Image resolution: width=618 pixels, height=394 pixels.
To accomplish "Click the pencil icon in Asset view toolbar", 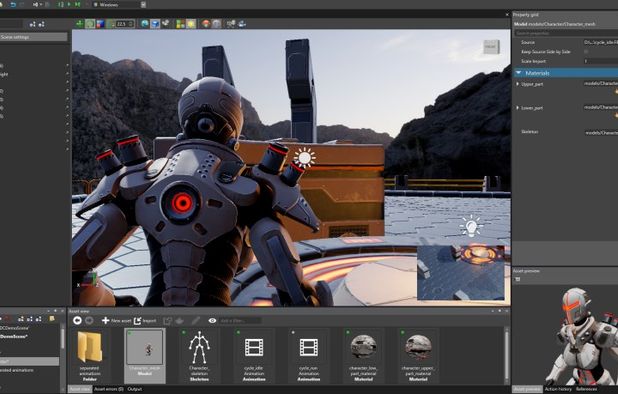I will 196,321.
